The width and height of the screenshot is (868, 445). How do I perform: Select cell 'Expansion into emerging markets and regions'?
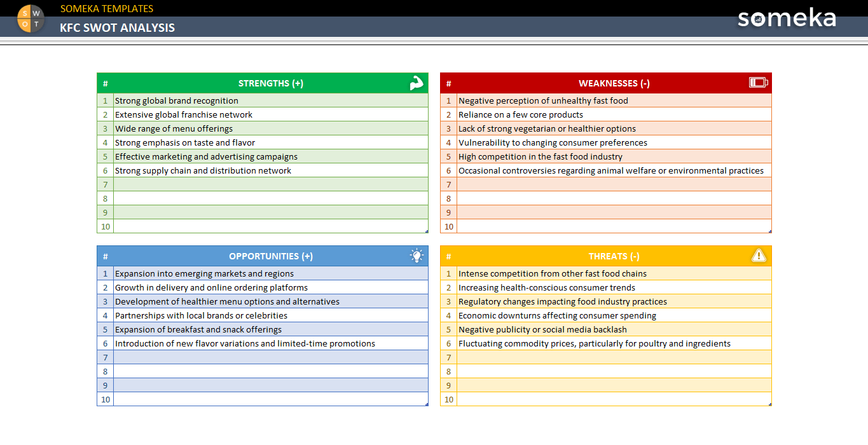pos(271,273)
